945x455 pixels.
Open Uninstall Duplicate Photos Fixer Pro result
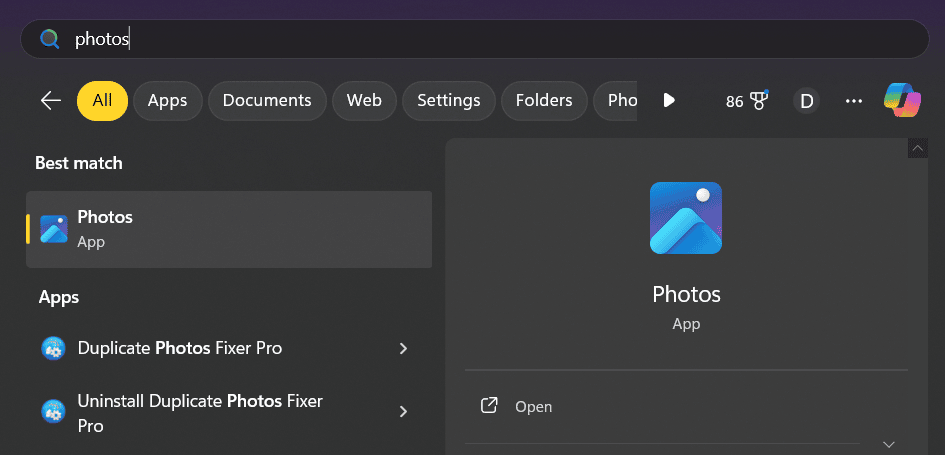click(229, 413)
